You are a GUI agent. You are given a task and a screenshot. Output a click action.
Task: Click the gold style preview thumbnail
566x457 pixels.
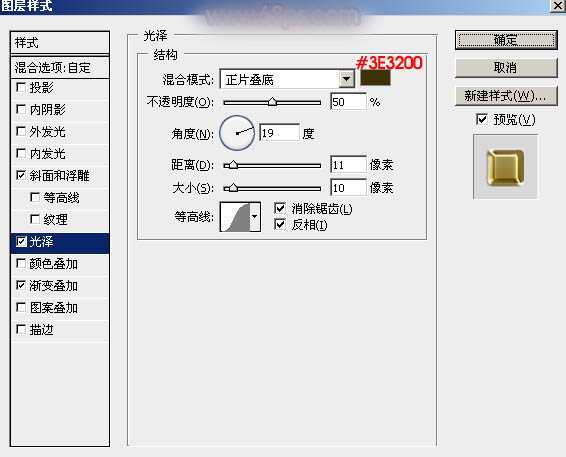point(505,167)
